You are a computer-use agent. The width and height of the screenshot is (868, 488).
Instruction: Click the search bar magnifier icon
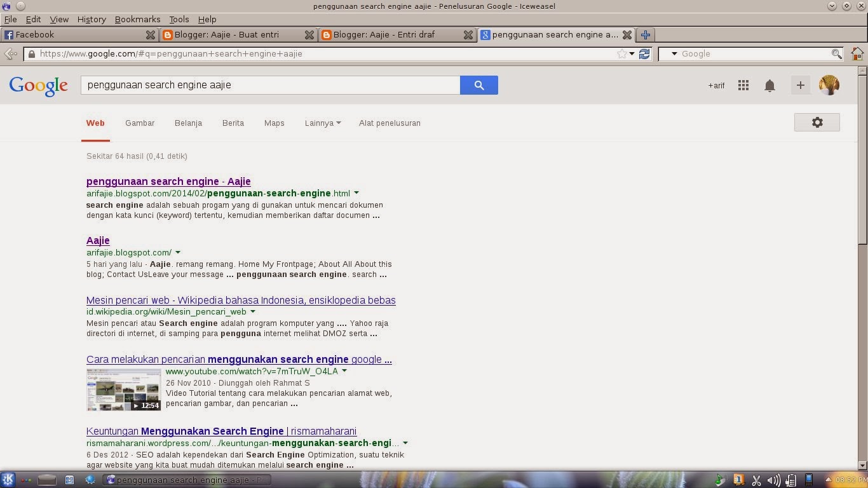pyautogui.click(x=837, y=54)
